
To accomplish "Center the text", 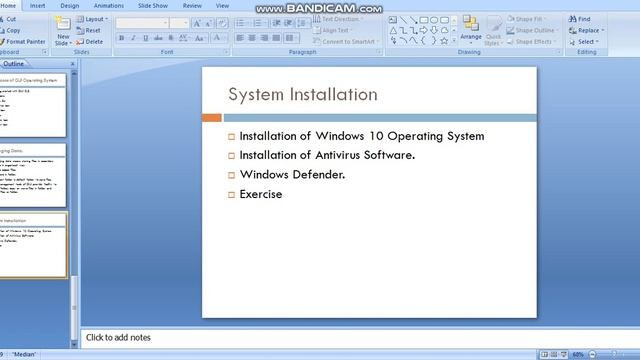I will [252, 38].
